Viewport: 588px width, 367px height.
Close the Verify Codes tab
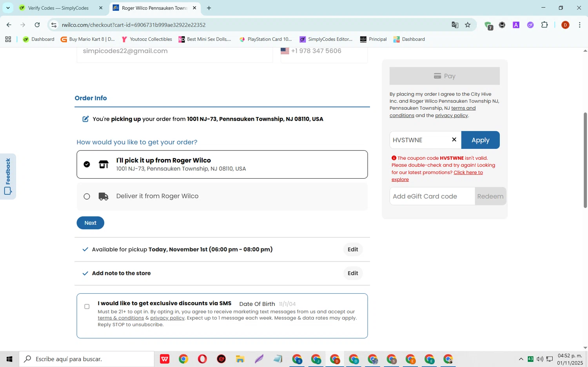[x=101, y=8]
